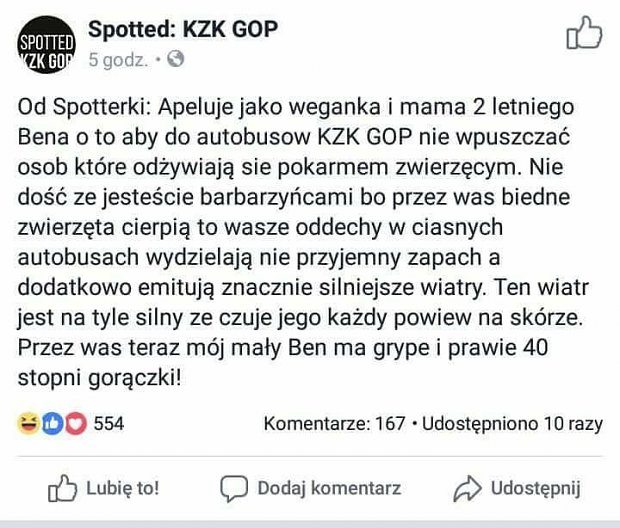Like the page with top-right thumbs up

[584, 33]
